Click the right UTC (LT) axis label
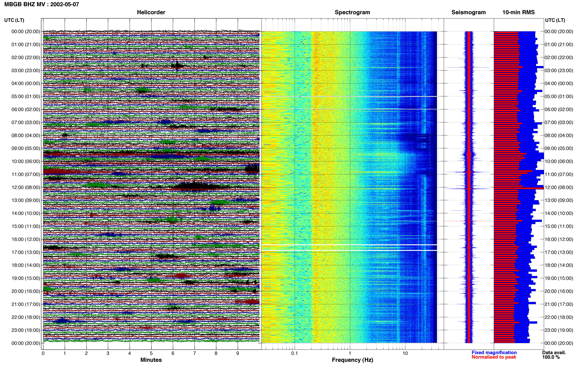588x368 pixels. (555, 20)
